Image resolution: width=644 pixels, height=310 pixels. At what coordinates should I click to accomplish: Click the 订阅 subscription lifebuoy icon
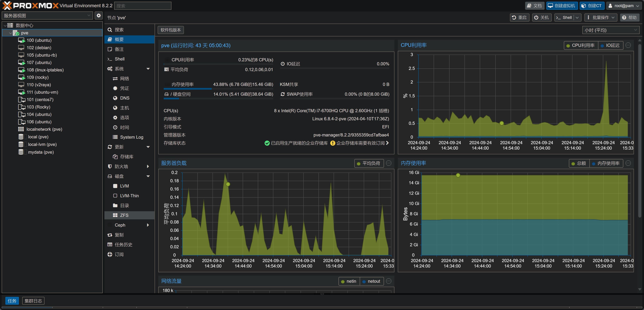click(x=110, y=254)
